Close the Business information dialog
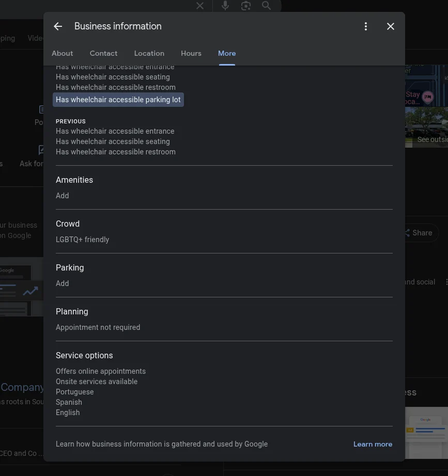448x476 pixels. 391,26
